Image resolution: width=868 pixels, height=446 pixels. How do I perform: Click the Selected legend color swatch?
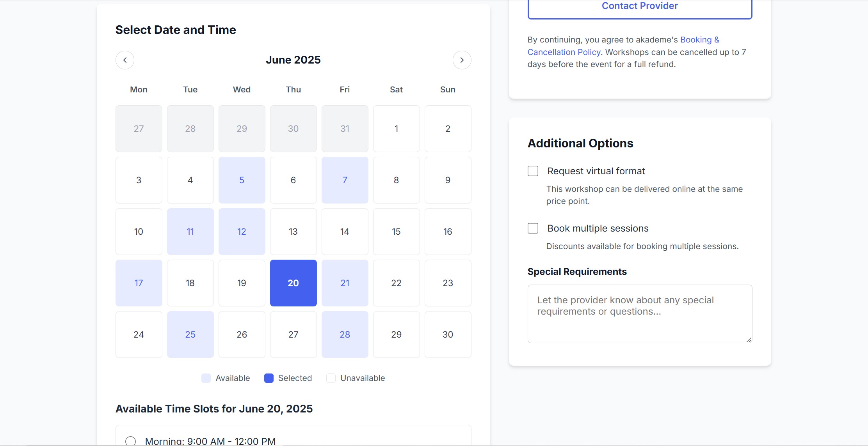(x=269, y=378)
